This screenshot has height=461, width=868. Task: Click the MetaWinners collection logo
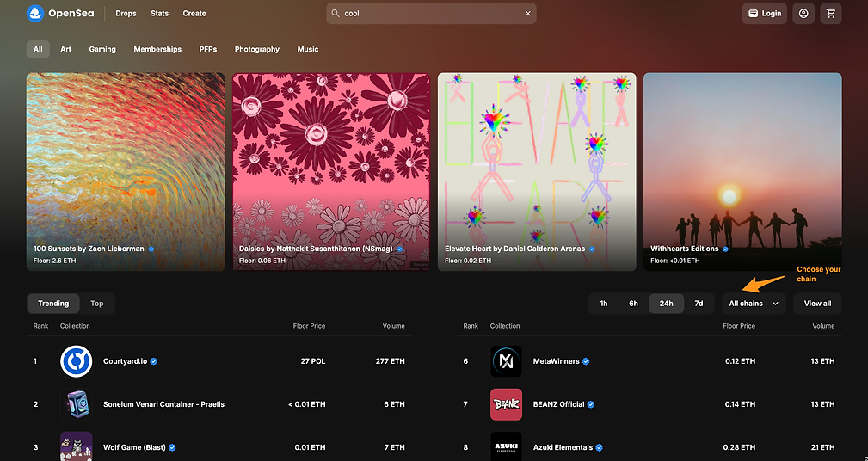(506, 361)
